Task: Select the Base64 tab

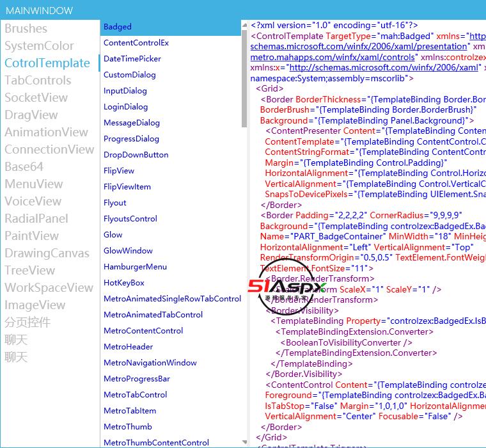Action: coord(24,166)
